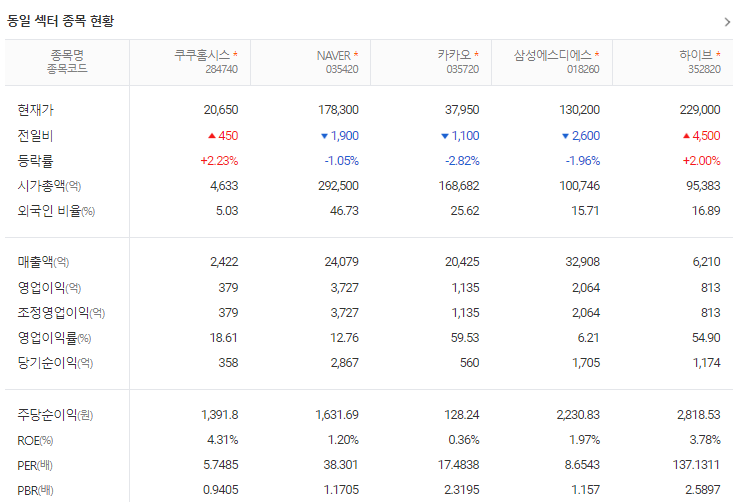Image resolution: width=737 pixels, height=502 pixels.
Task: Select stock code 035420
Action: (342, 69)
